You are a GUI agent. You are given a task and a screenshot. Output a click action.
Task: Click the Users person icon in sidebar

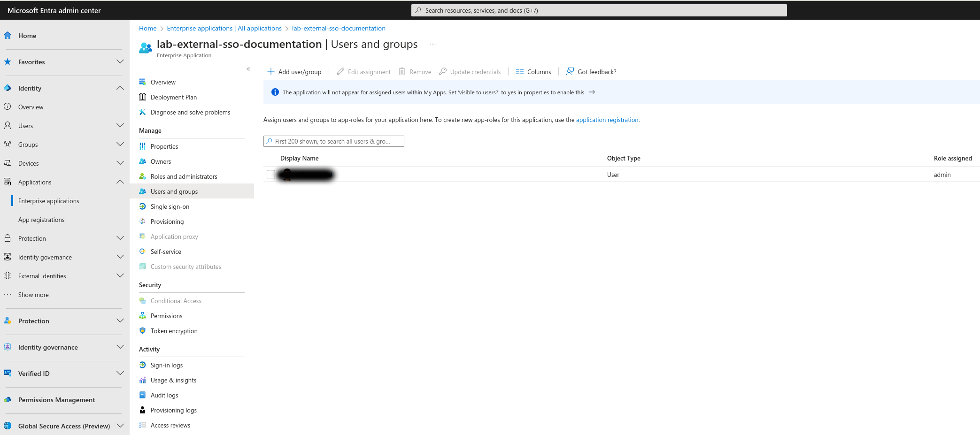tap(8, 125)
